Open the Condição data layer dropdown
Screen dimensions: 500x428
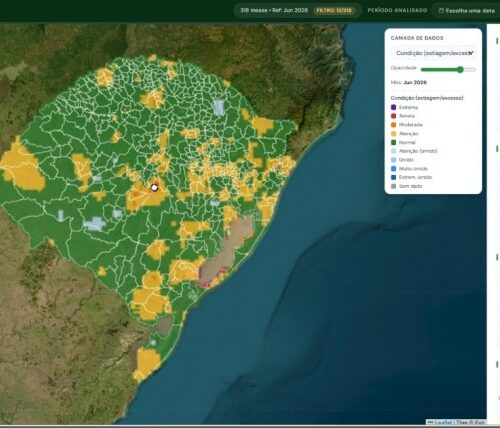[x=434, y=53]
